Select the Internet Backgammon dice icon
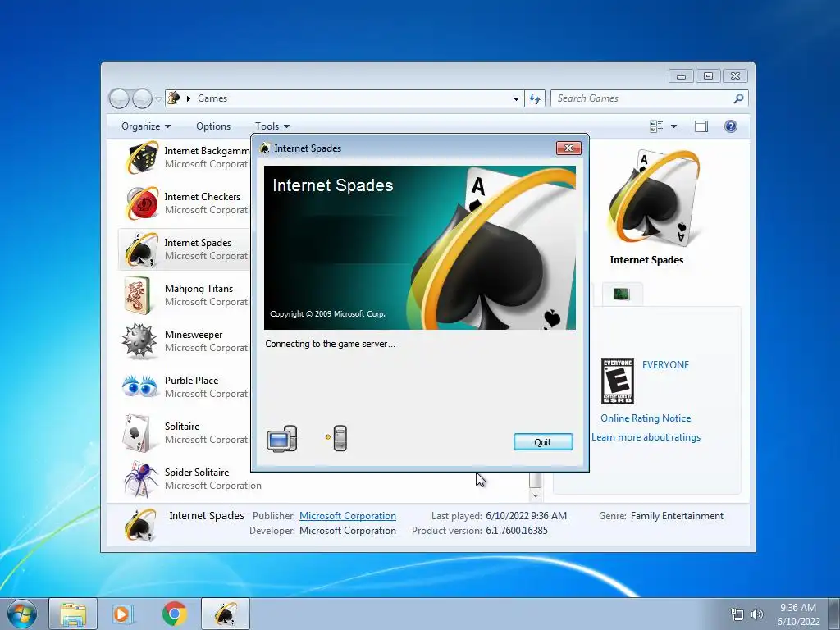Viewport: 840px width, 630px height. 141,157
